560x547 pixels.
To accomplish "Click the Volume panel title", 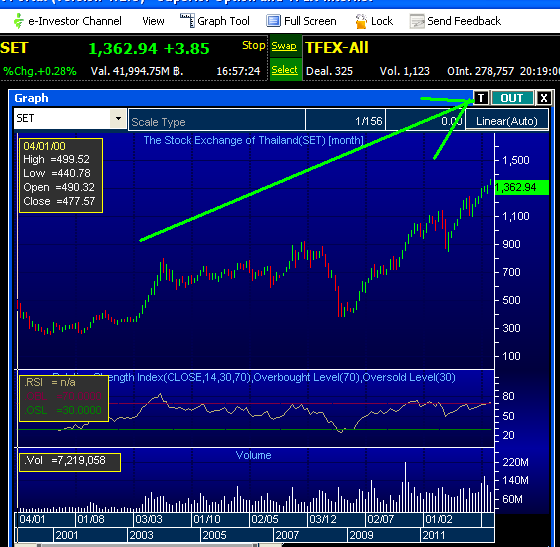I will coord(254,455).
